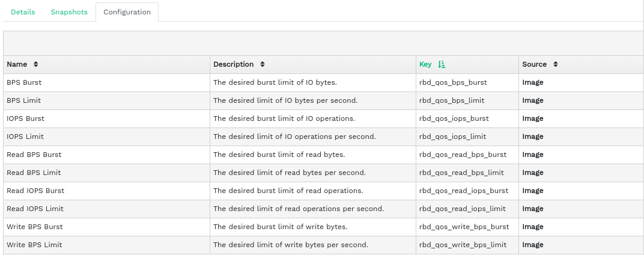Select the BPS Burst row
This screenshot has width=644, height=255.
[x=24, y=82]
